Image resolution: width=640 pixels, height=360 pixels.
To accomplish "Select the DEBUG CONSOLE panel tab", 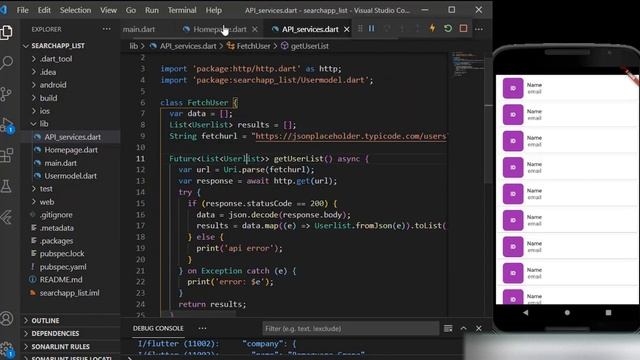I will pyautogui.click(x=158, y=329).
